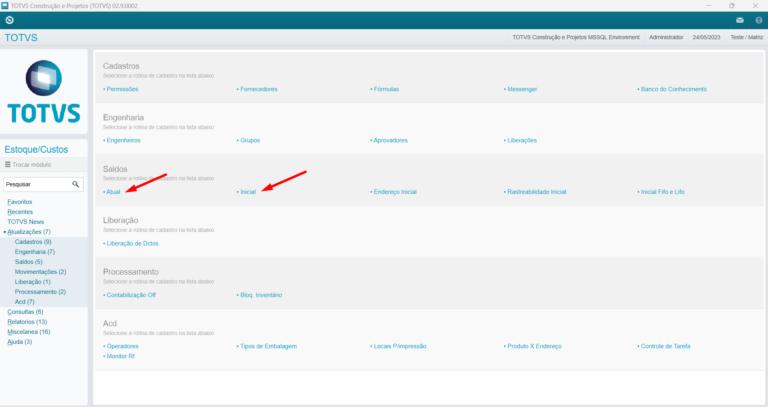Click the Teste / Matriz branch selector
768x407 pixels.
click(744, 37)
